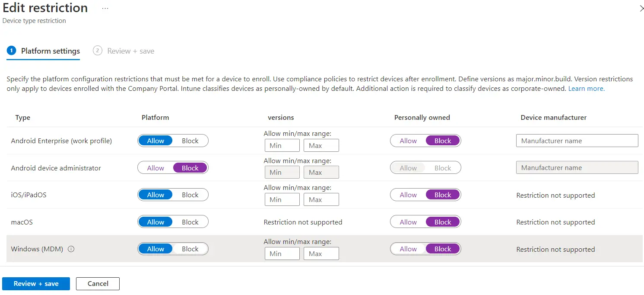Select the Platform settings tab
Viewport: 644px width, 295px height.
pos(50,51)
